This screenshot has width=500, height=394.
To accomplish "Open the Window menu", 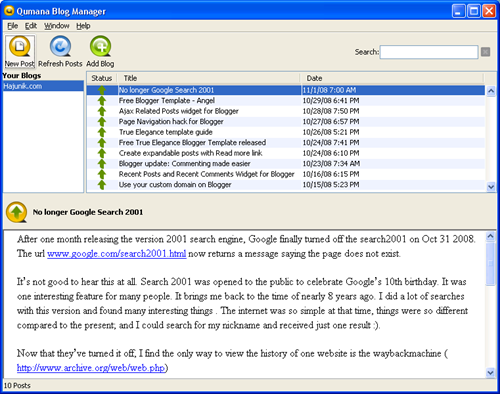I will click(57, 26).
